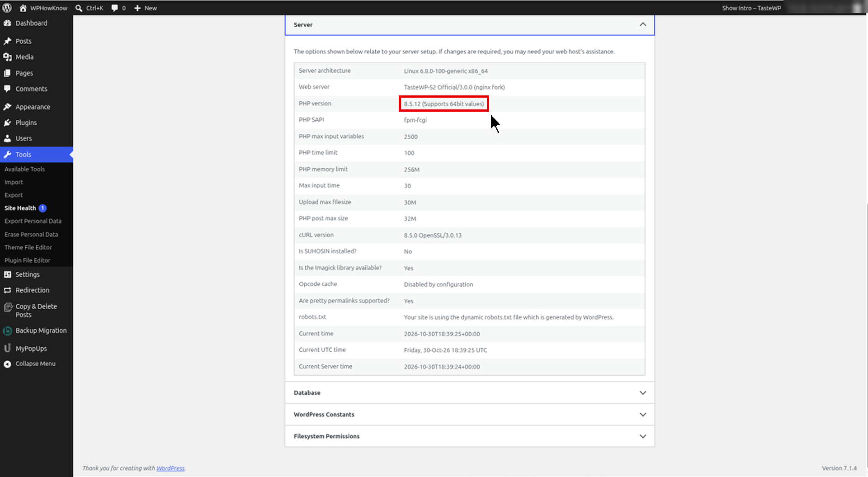Screen dimensions: 868x477
Task: Open the comments bubble icon in admin bar
Action: [115, 8]
